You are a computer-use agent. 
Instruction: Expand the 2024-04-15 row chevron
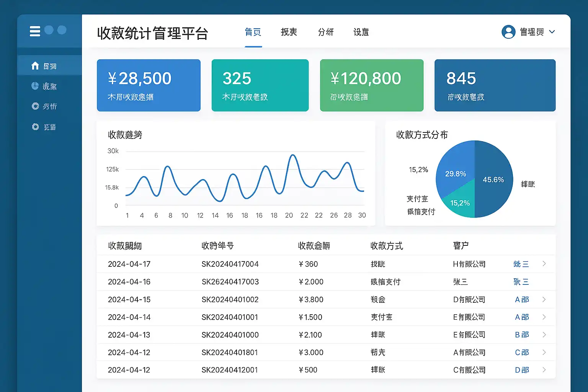[544, 299]
